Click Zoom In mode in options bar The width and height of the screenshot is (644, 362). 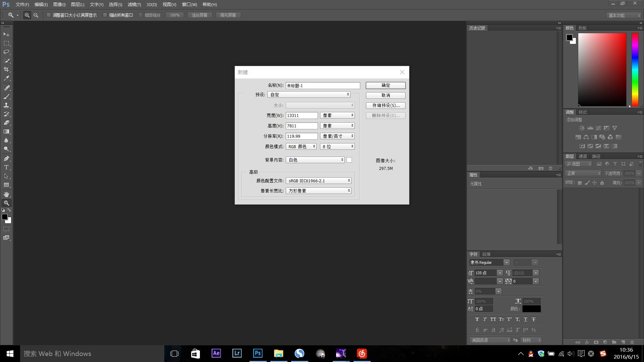(x=27, y=15)
